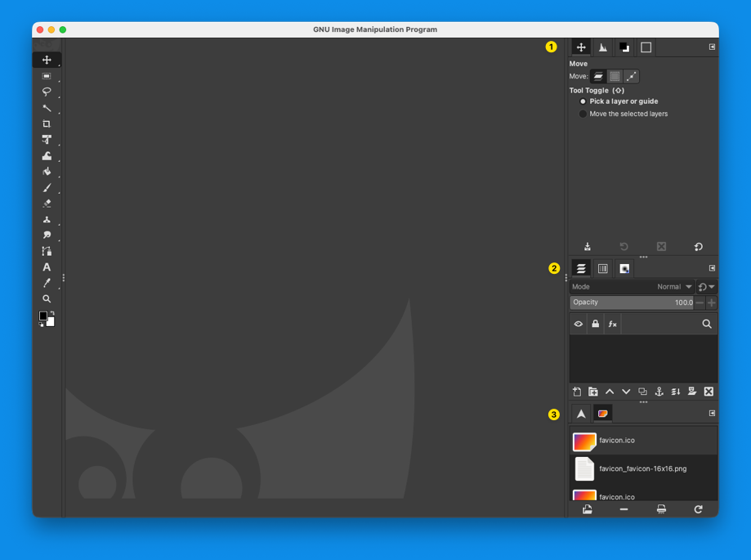Expand the Tool Options tab menu
This screenshot has height=560, width=751.
[x=711, y=47]
